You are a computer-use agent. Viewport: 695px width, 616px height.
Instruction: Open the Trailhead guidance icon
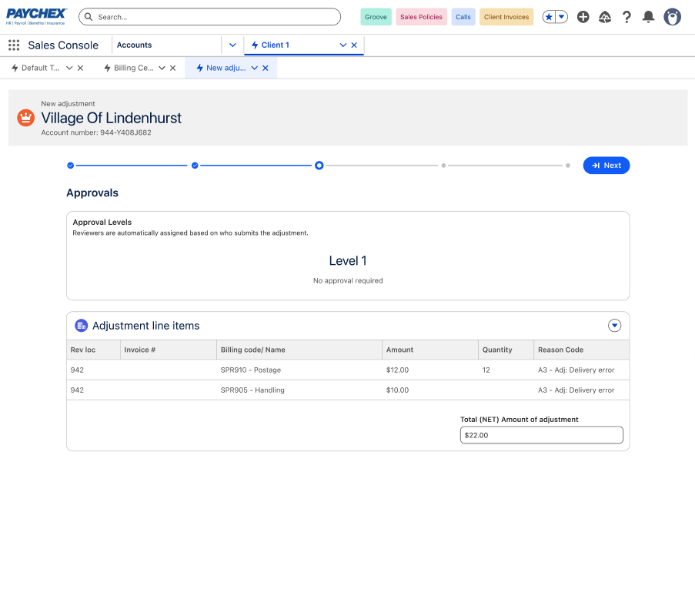pyautogui.click(x=605, y=17)
